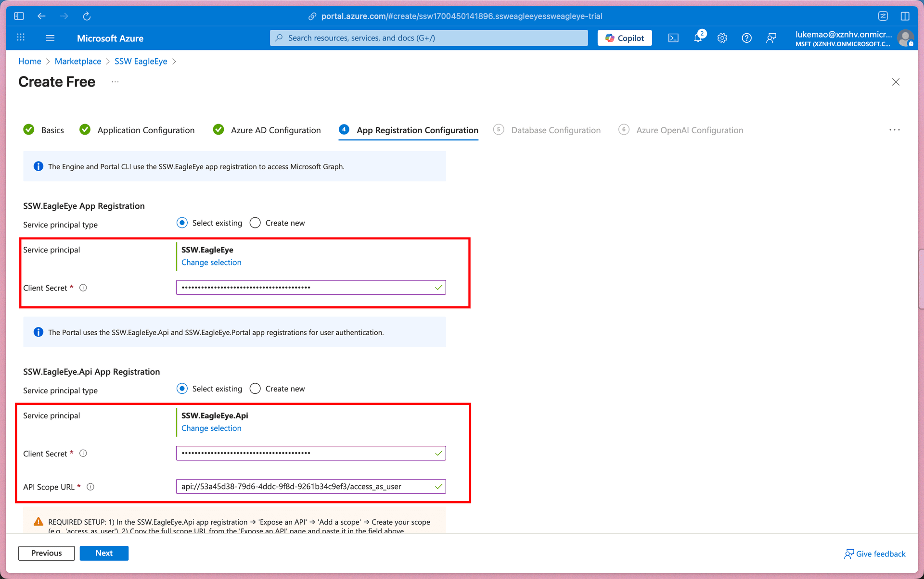This screenshot has height=579, width=924.
Task: Click inside the API Scope URL field
Action: pyautogui.click(x=311, y=486)
